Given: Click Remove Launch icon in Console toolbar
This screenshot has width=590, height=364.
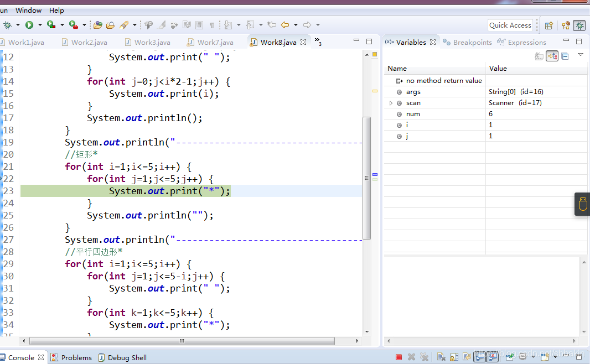Looking at the screenshot, I should (412, 357).
